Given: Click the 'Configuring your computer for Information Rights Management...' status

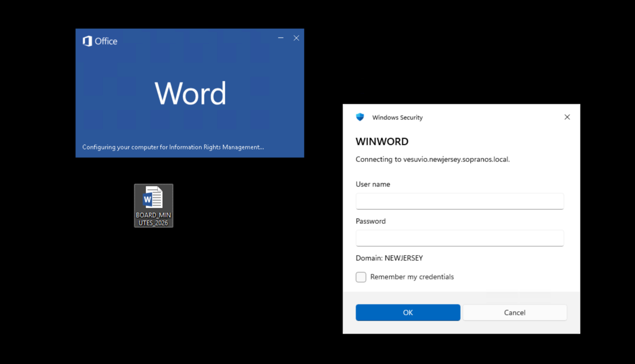Looking at the screenshot, I should pos(173,147).
